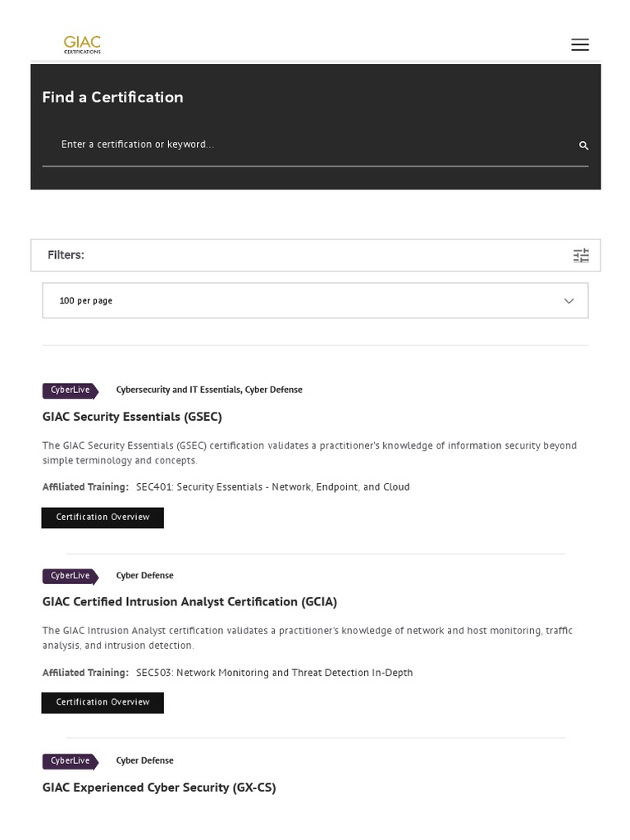Open the filter sliders icon
This screenshot has height=840, width=630.
coord(581,255)
